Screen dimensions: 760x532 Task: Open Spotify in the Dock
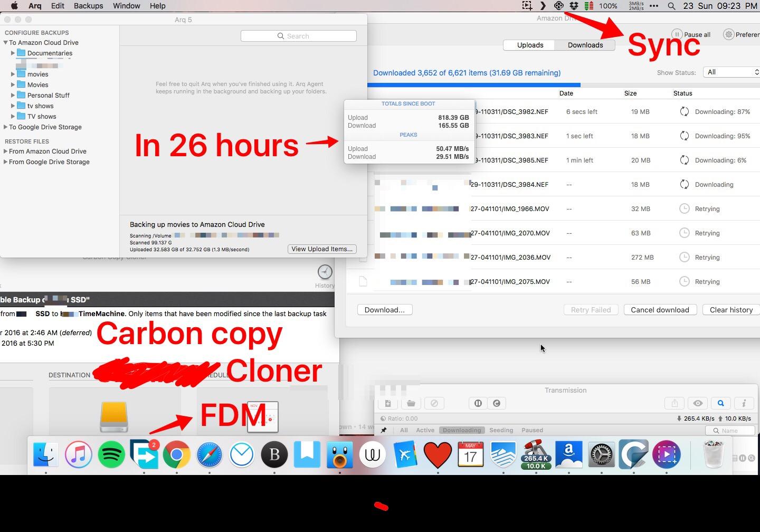point(111,454)
